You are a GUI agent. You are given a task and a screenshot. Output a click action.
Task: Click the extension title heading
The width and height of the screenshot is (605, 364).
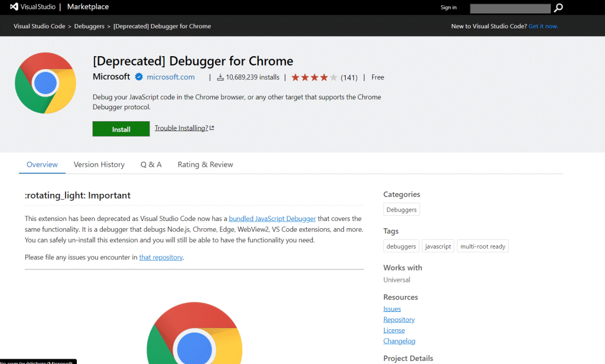[x=193, y=61]
